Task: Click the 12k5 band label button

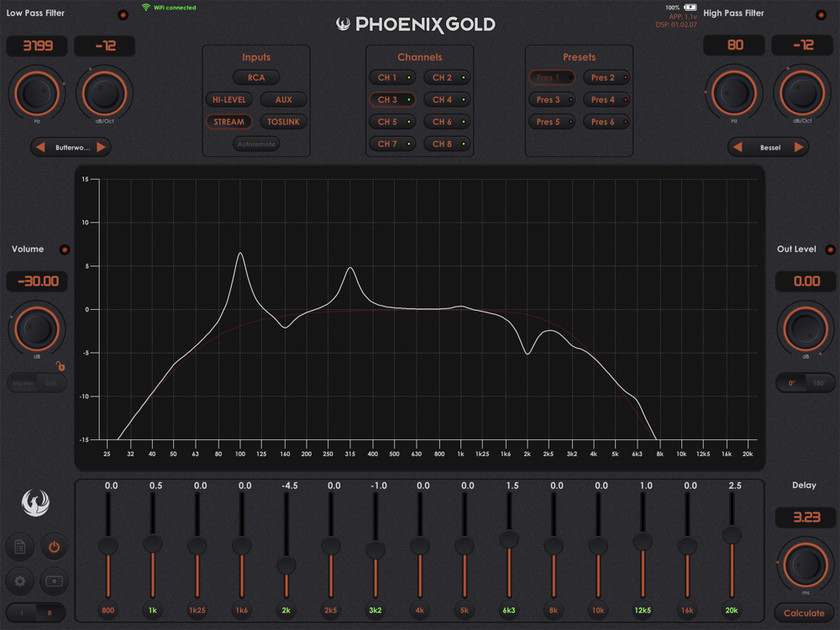Action: [643, 610]
